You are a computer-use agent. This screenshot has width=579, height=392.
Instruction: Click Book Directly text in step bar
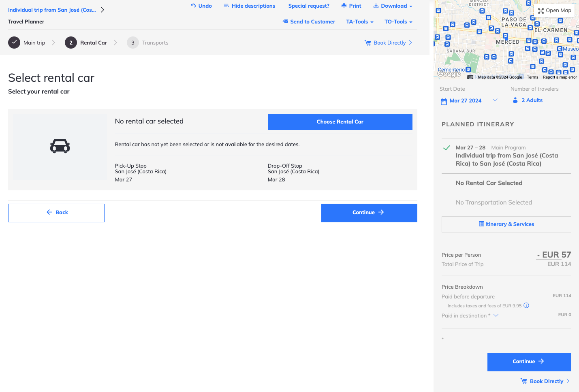[390, 43]
